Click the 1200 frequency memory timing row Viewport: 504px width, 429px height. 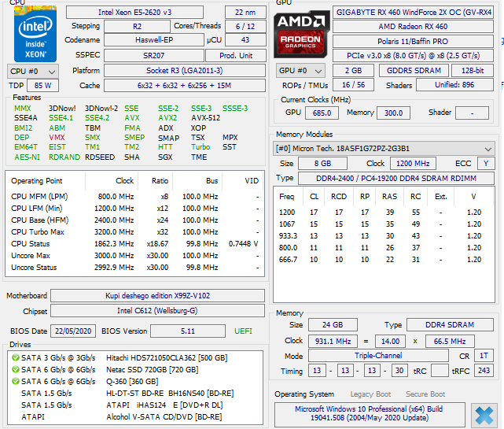pyautogui.click(x=384, y=213)
